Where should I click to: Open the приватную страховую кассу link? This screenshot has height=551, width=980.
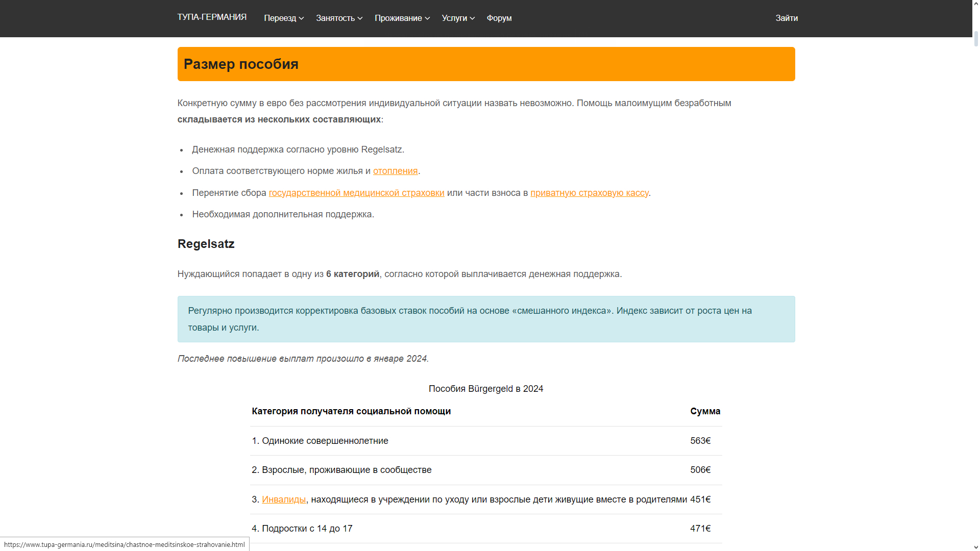click(x=589, y=193)
